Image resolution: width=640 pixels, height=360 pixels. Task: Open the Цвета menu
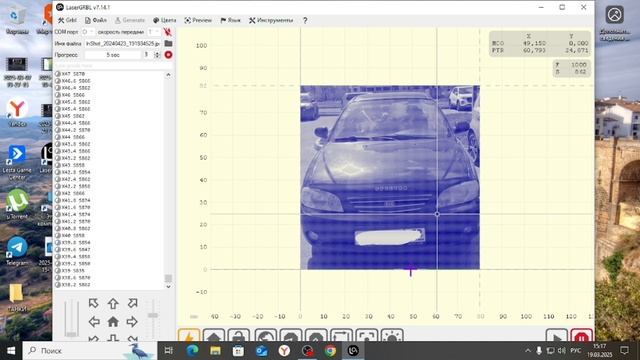[164, 20]
